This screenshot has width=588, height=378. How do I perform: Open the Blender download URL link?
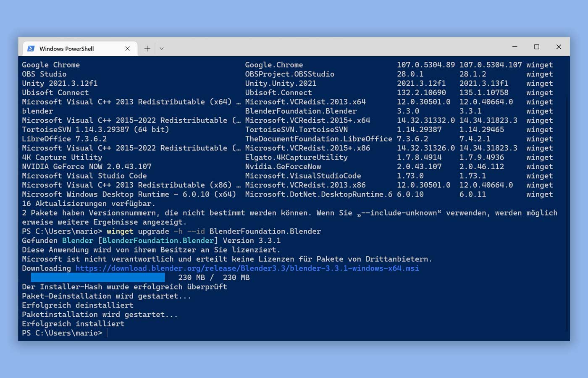point(247,268)
